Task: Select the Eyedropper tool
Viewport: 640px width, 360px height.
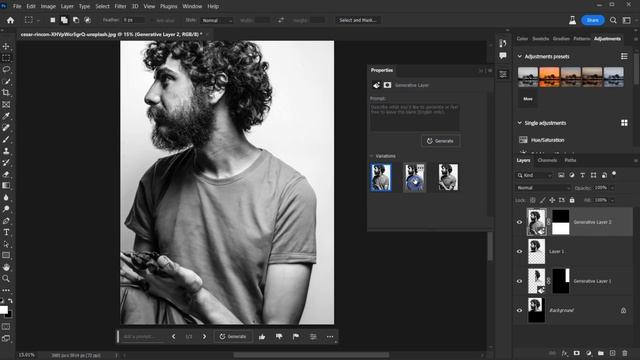Action: point(6,116)
